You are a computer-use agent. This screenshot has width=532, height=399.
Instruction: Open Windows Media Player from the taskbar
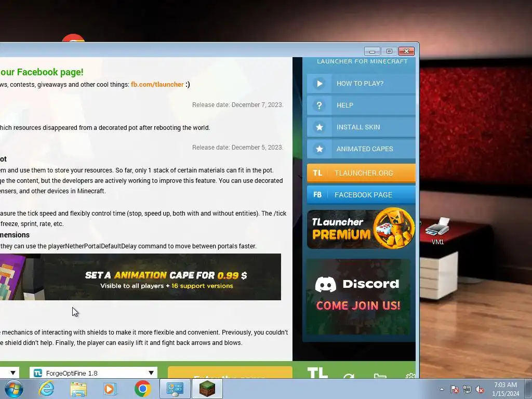pyautogui.click(x=110, y=389)
